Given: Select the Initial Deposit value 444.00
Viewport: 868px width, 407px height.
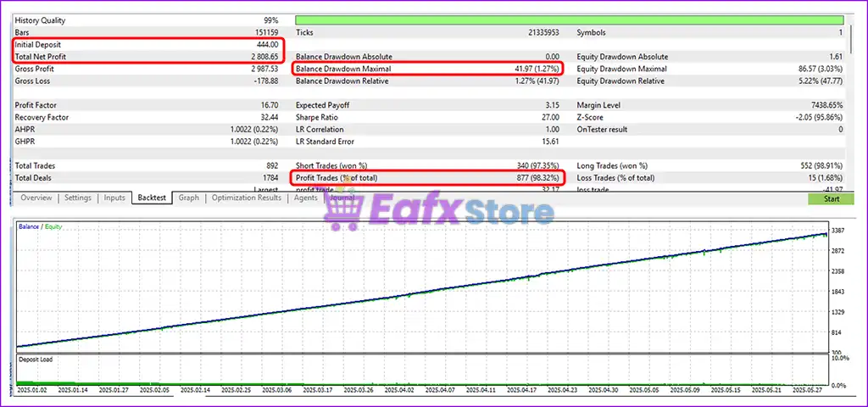Looking at the screenshot, I should pyautogui.click(x=266, y=45).
